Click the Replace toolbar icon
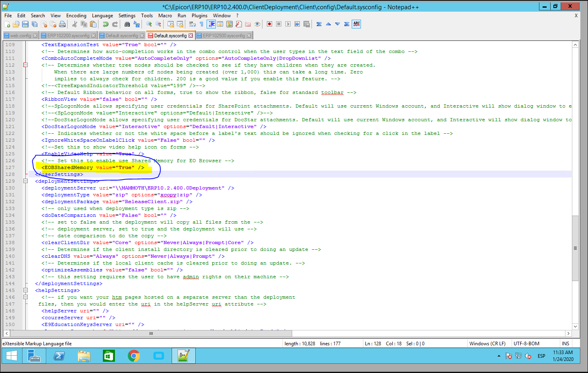588x373 pixels. 136,24
